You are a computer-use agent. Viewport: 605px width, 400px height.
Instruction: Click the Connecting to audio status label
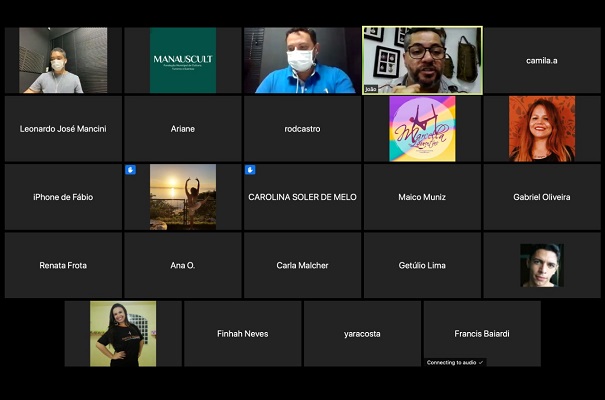point(455,362)
